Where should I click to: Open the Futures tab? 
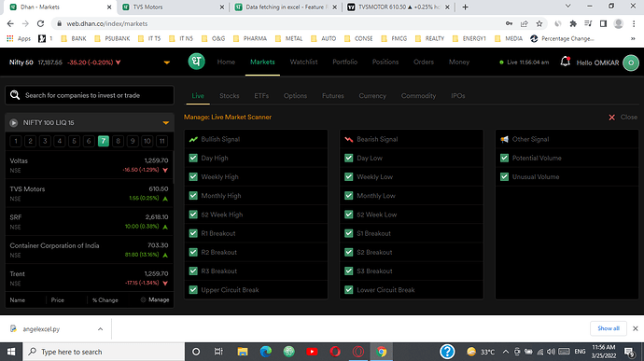click(x=332, y=96)
